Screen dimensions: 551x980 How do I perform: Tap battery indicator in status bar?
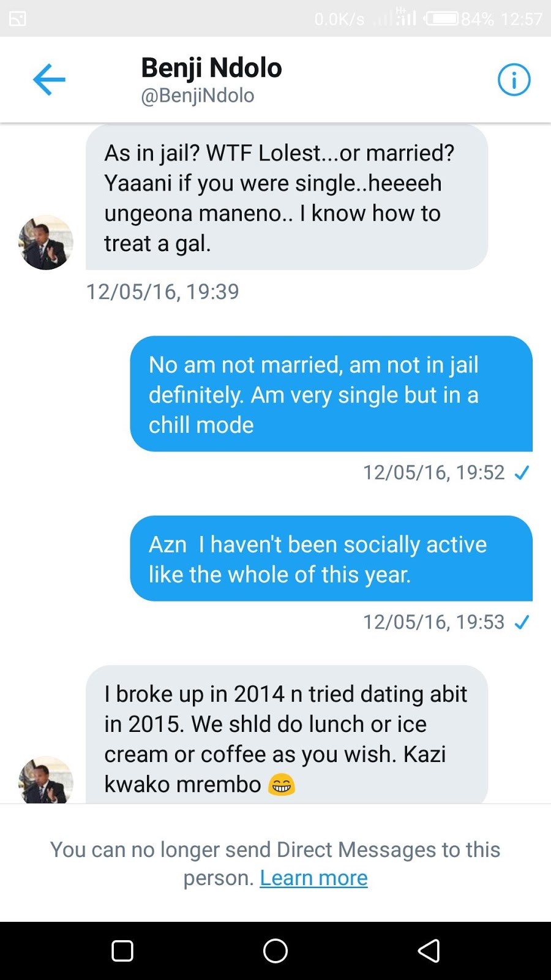click(442, 19)
